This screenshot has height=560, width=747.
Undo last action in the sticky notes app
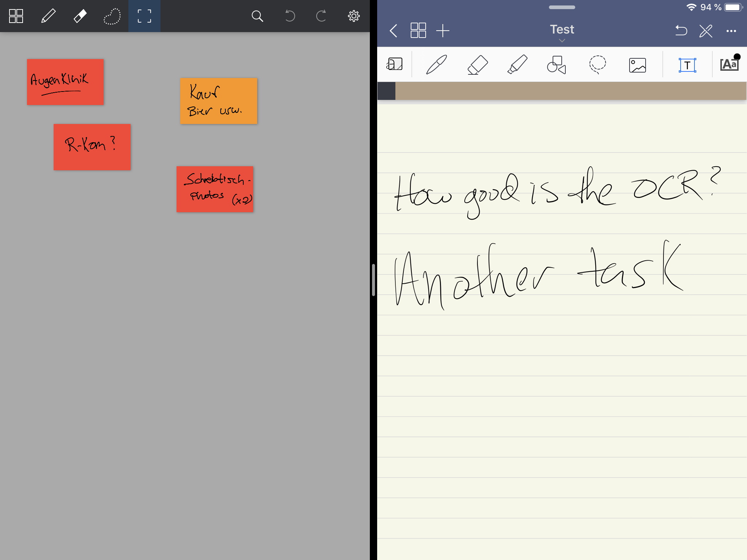click(290, 16)
